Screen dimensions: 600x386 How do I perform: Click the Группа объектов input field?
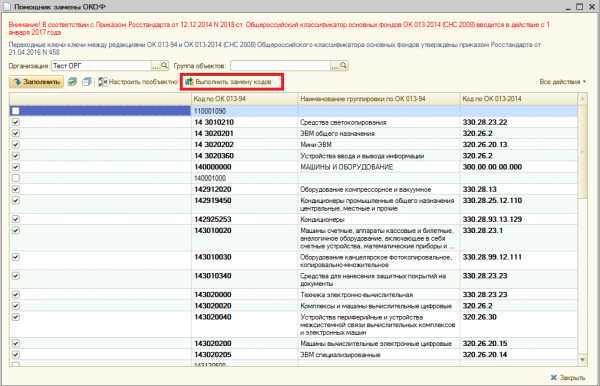[280, 66]
